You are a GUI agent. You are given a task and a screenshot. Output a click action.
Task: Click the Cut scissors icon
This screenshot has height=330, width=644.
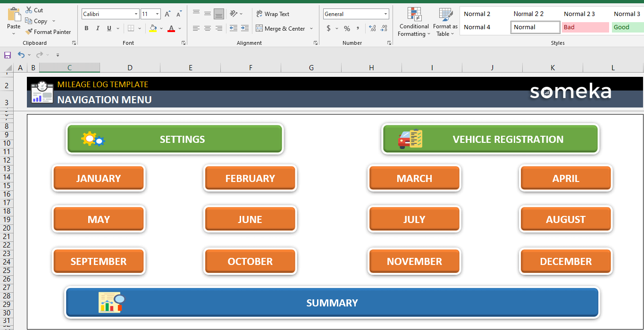coord(29,10)
